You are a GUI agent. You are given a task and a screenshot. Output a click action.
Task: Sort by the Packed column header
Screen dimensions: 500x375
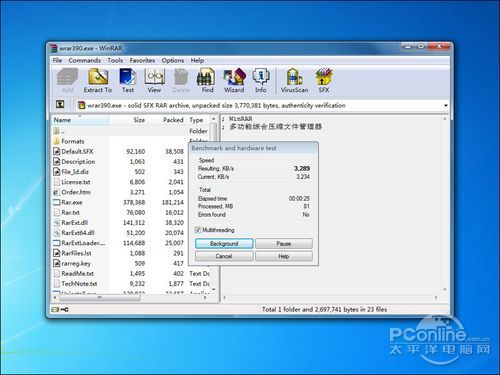click(x=168, y=120)
